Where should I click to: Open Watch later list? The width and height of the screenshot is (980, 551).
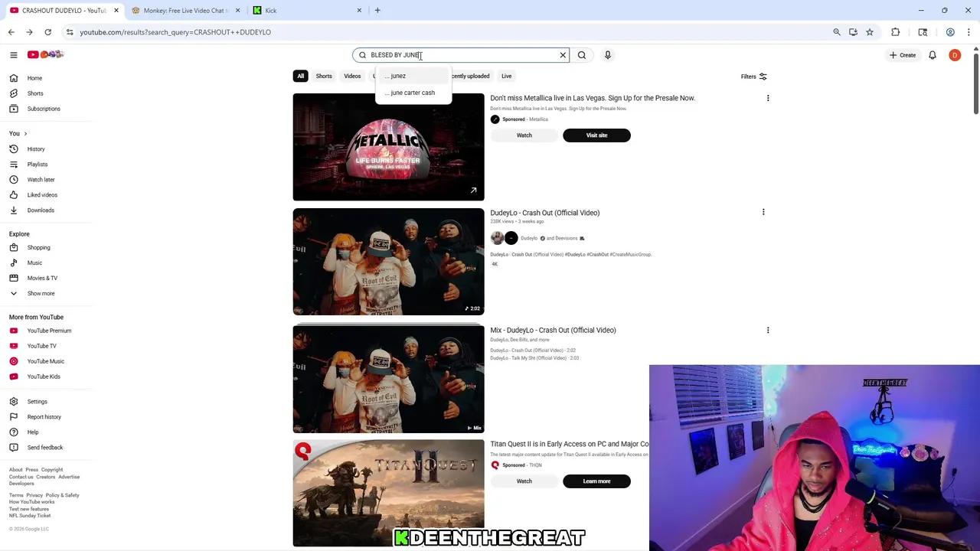[41, 180]
